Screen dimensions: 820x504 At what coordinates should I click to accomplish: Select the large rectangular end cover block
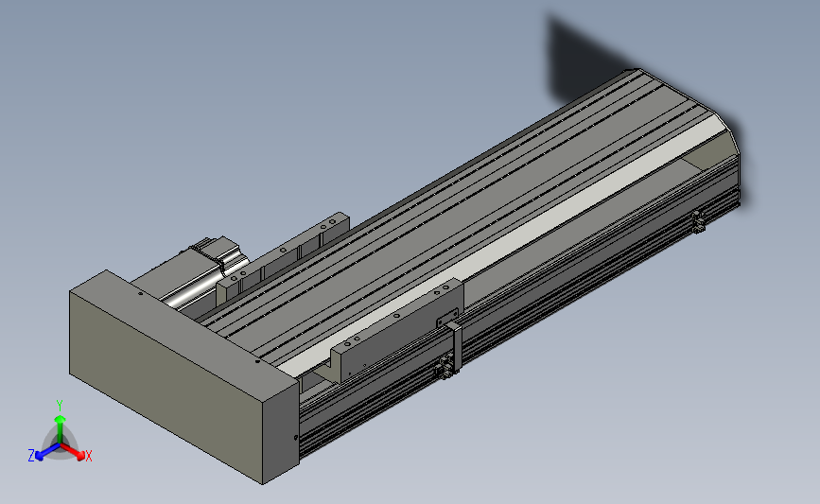183,376
